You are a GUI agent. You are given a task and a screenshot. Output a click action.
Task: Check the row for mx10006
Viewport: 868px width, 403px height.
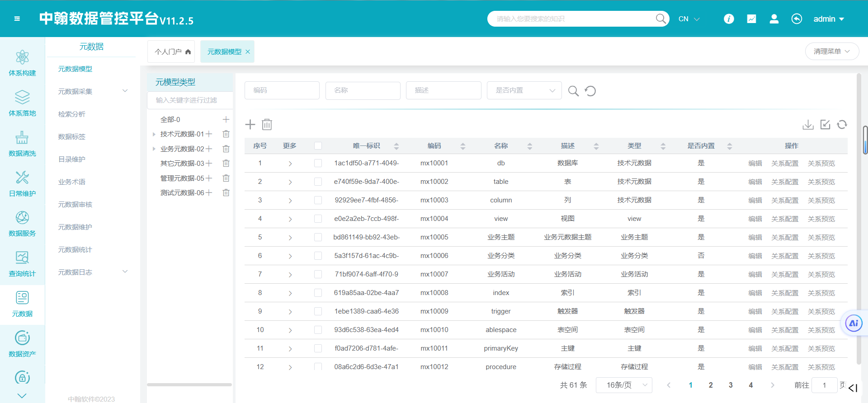point(318,256)
